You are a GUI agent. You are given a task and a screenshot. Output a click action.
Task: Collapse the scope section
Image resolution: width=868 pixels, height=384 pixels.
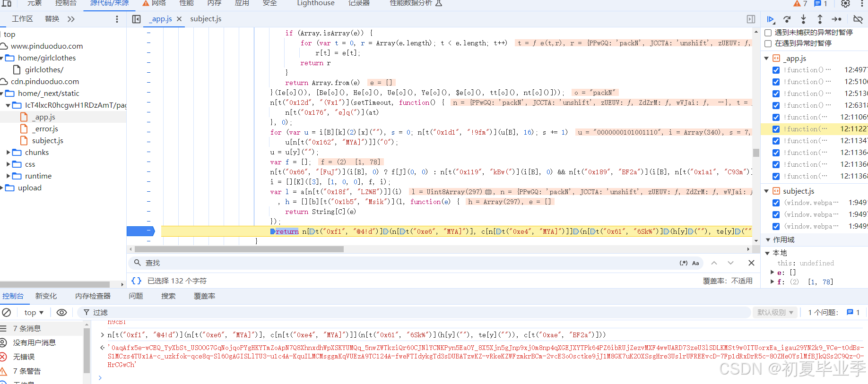coord(768,240)
